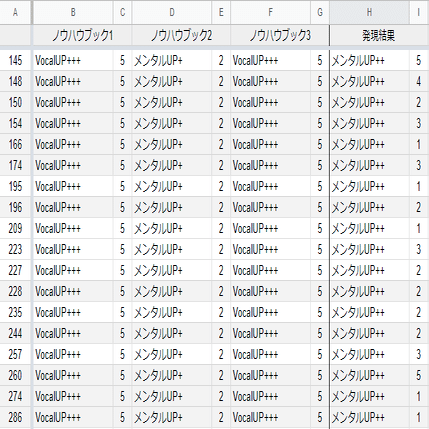
Task: Click column C value 5 in row 174
Action: [122, 165]
